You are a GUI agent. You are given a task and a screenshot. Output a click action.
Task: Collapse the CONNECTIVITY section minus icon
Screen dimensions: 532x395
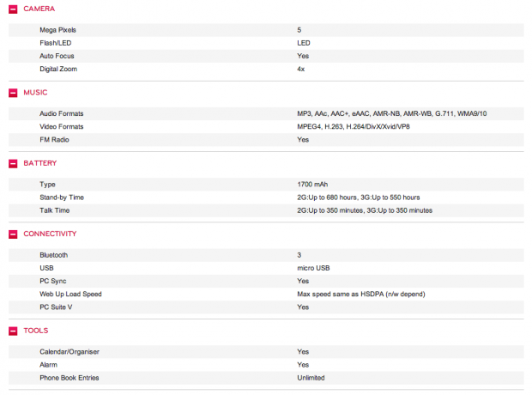click(13, 234)
